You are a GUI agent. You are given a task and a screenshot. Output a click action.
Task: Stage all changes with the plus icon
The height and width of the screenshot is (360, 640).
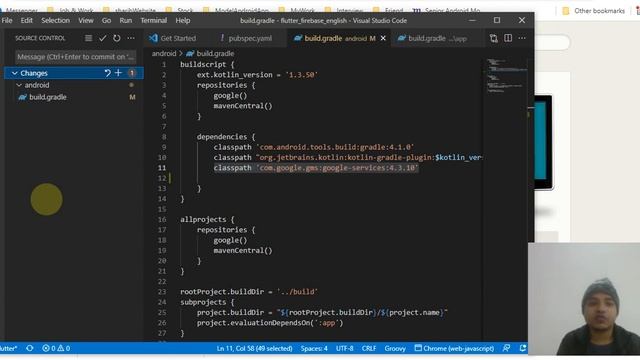[x=118, y=73]
